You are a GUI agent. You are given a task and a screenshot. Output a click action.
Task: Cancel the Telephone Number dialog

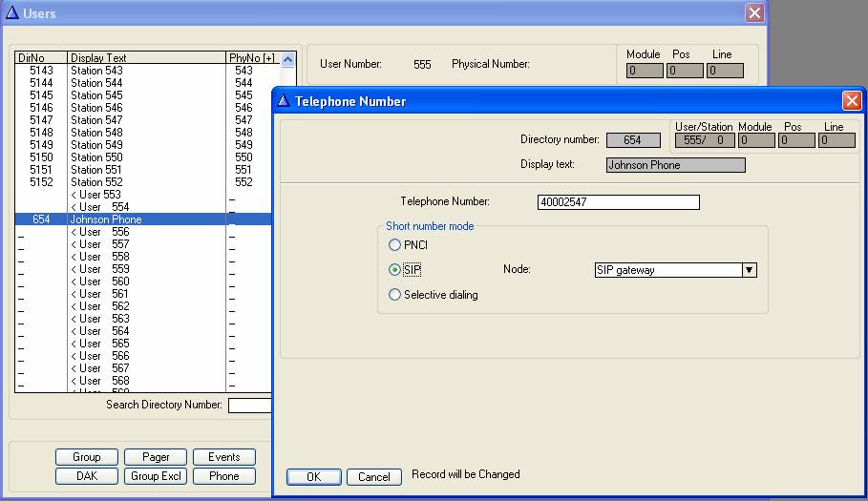pyautogui.click(x=373, y=477)
